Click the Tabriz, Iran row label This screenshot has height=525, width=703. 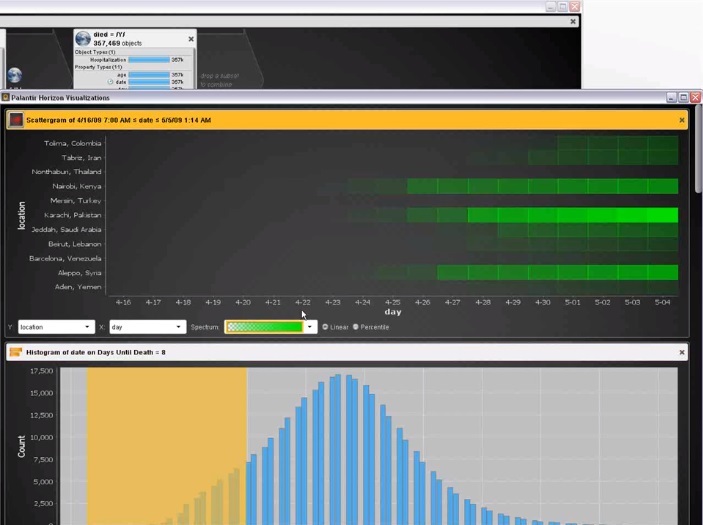pyautogui.click(x=82, y=157)
